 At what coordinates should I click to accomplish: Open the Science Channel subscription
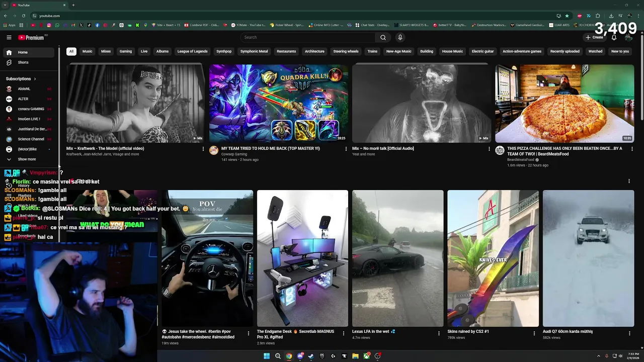pos(28,139)
